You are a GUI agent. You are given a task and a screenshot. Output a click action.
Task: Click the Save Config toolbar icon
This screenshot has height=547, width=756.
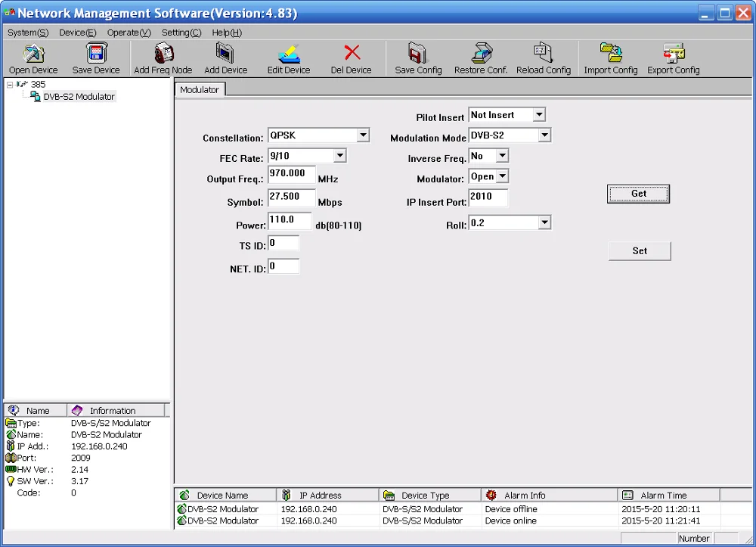(417, 53)
